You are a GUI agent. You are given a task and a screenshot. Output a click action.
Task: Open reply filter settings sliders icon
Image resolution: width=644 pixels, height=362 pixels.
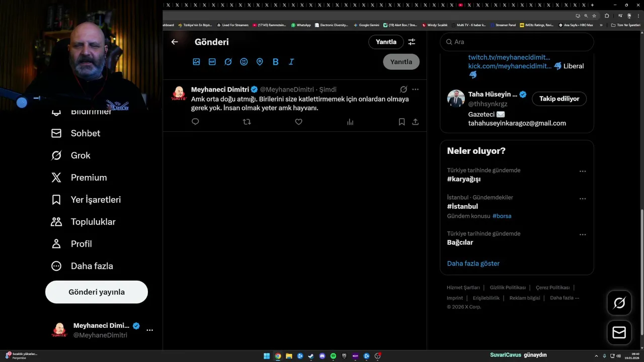(412, 42)
